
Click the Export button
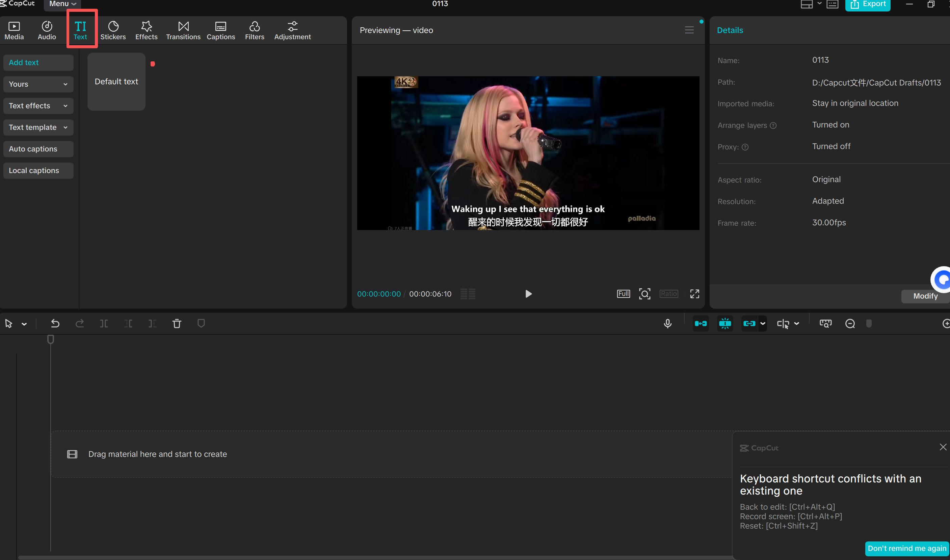[867, 4]
